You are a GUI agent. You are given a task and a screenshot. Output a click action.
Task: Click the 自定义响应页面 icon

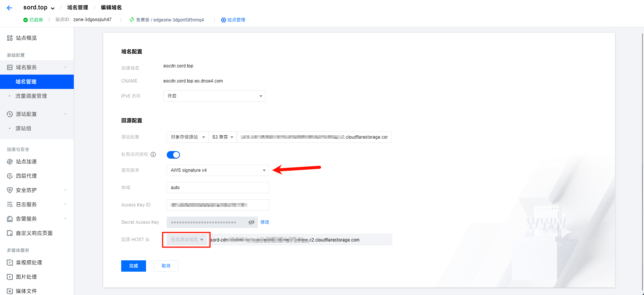coord(10,233)
